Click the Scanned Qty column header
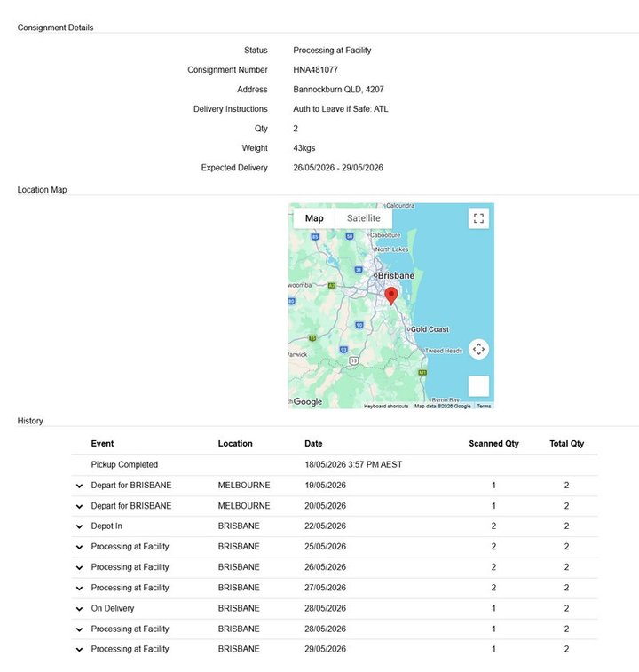639x672 pixels. 493,444
